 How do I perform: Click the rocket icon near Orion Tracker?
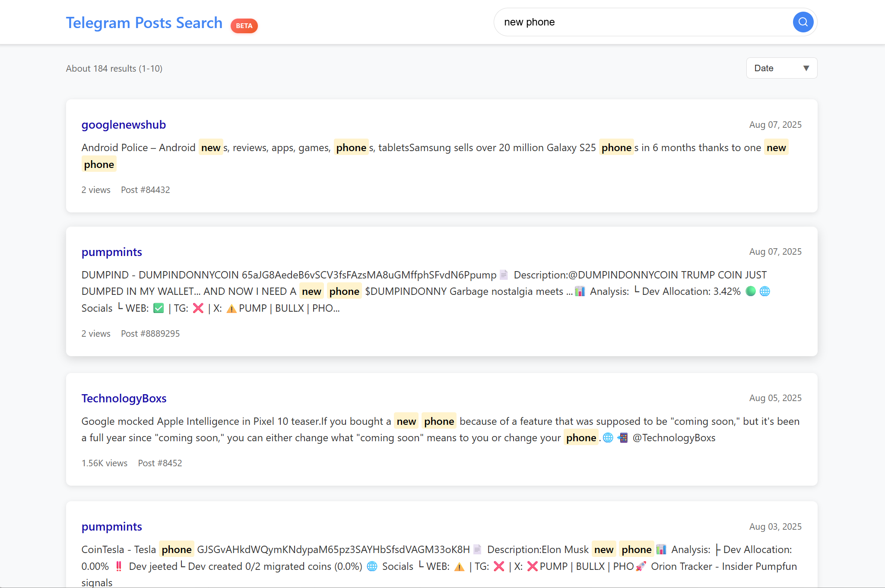(x=640, y=566)
